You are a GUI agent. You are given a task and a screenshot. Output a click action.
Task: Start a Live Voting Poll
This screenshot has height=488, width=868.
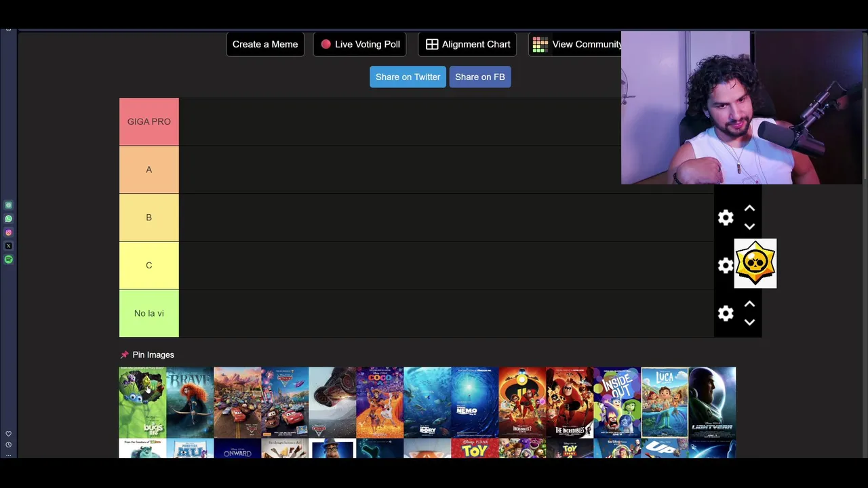(x=359, y=44)
